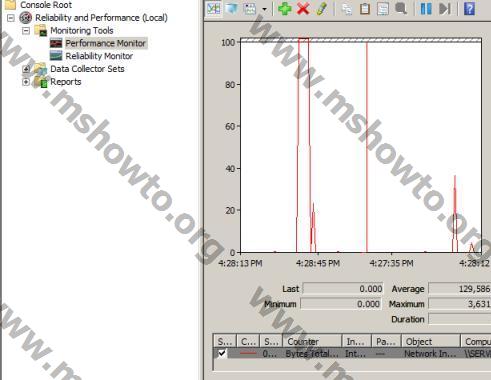Select Performance Monitor in the tree
The image size is (491, 380).
[x=105, y=43]
